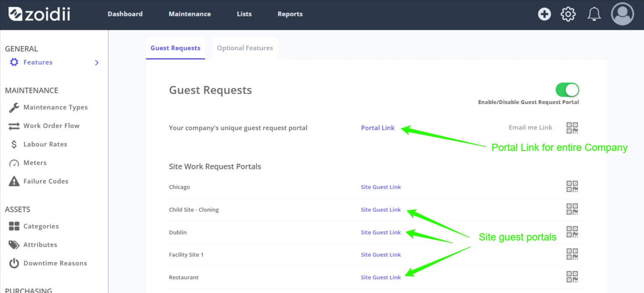Show QR code for Child Site - Cloning
Screen dimensions: 644x293
click(x=572, y=209)
